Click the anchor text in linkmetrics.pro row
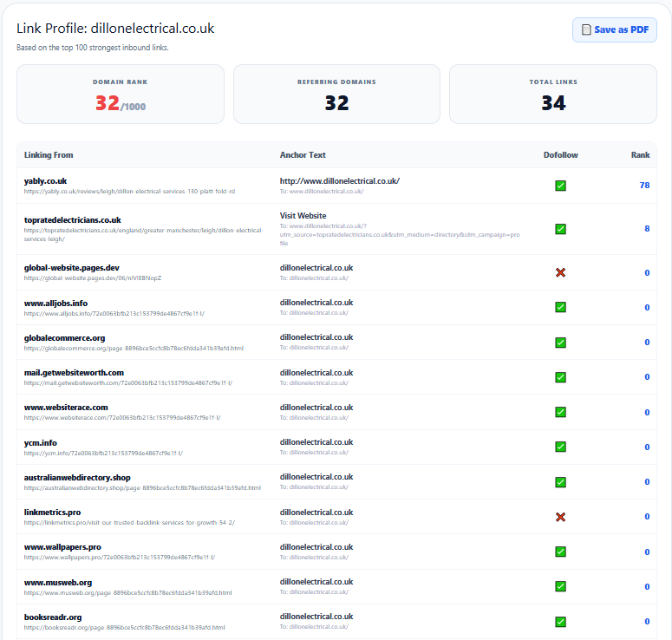This screenshot has width=672, height=640. tap(316, 513)
